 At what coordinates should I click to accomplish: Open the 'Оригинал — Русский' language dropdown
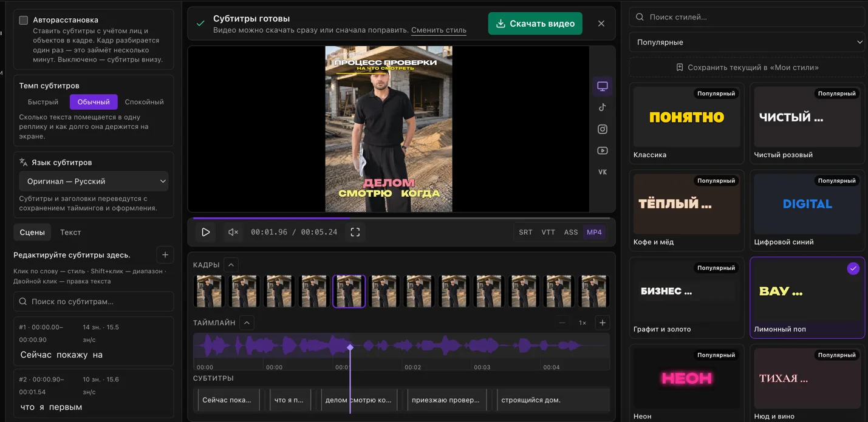94,182
